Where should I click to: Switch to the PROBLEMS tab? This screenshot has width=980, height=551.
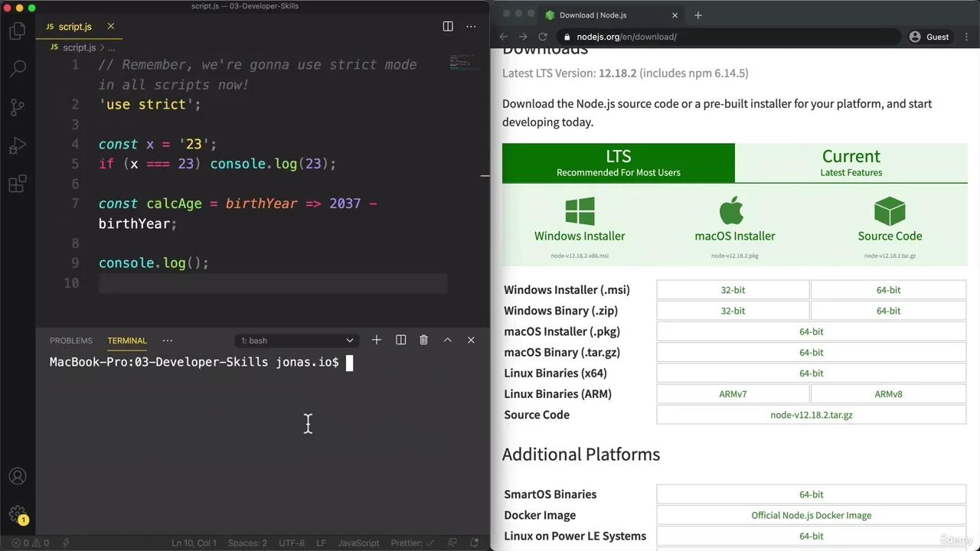click(x=70, y=340)
